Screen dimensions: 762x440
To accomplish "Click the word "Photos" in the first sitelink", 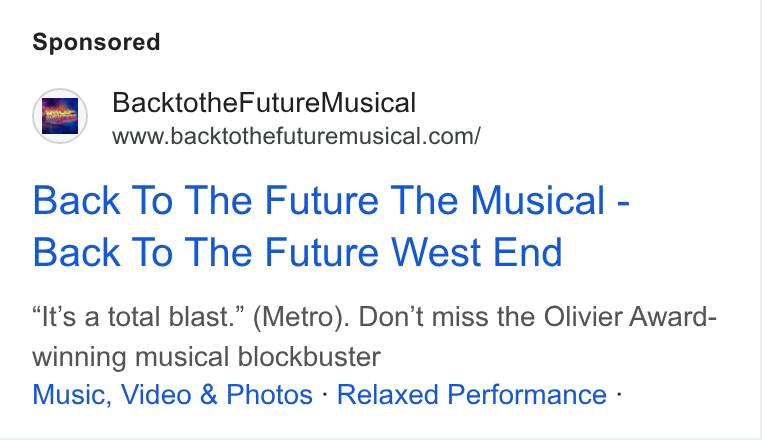I will (269, 394).
